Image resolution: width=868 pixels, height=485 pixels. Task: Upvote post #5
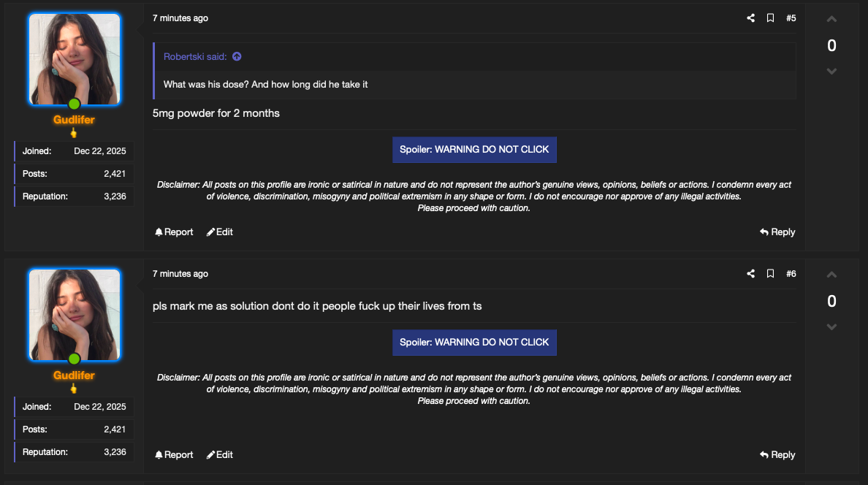point(831,20)
